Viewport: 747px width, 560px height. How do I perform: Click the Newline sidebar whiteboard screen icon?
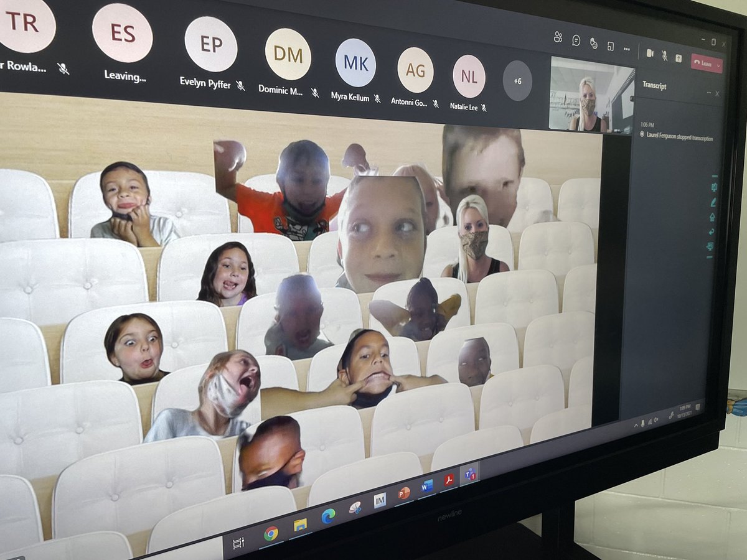click(x=713, y=187)
